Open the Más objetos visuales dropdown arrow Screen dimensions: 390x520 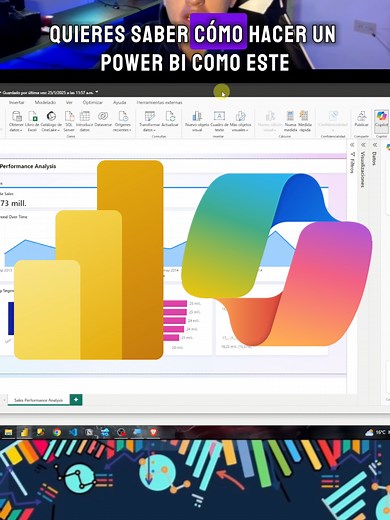tap(247, 130)
